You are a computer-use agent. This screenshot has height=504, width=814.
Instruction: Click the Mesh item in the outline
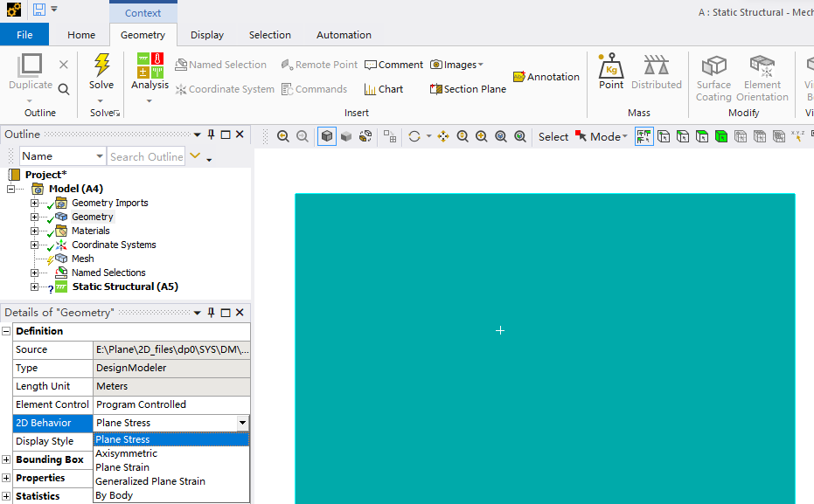82,259
